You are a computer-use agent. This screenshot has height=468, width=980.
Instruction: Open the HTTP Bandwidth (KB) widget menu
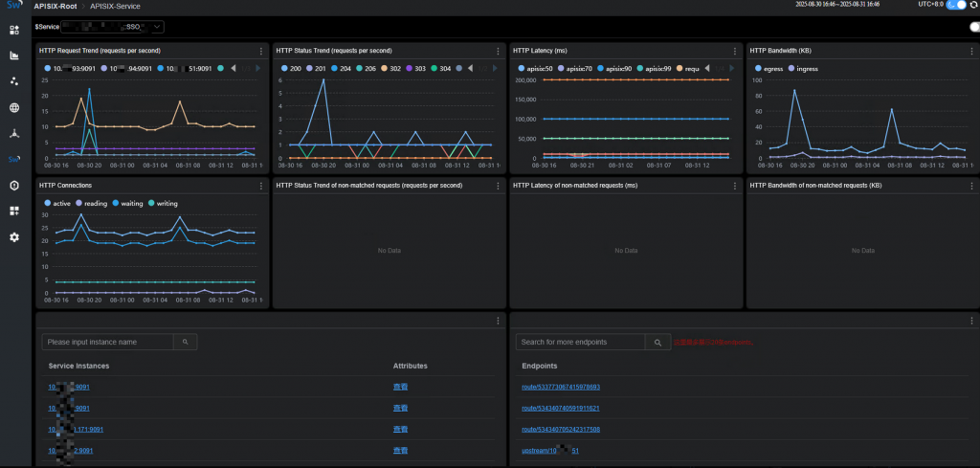click(x=972, y=52)
